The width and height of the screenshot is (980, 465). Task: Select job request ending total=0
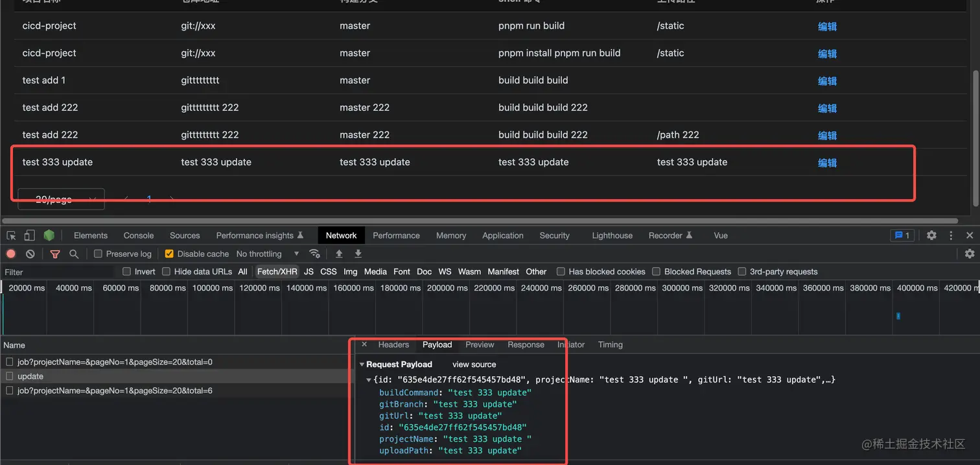[x=175, y=362]
